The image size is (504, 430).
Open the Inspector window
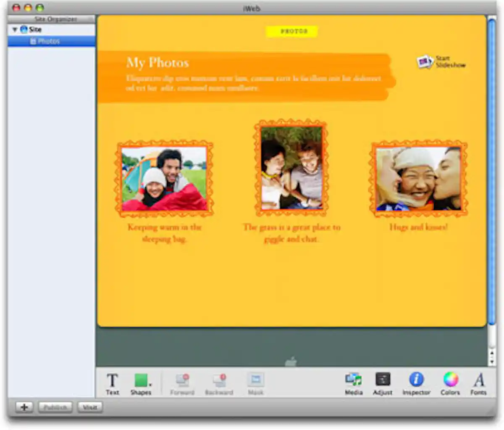416,383
